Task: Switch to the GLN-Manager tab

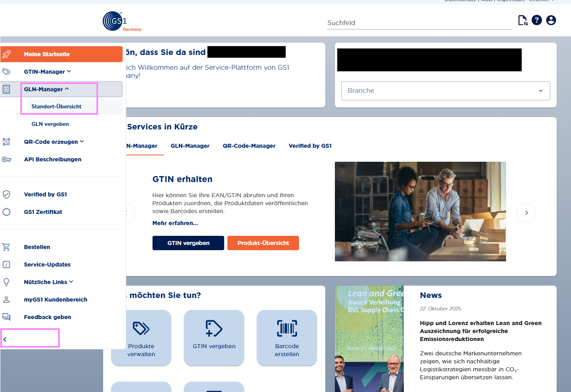Action: click(x=190, y=146)
